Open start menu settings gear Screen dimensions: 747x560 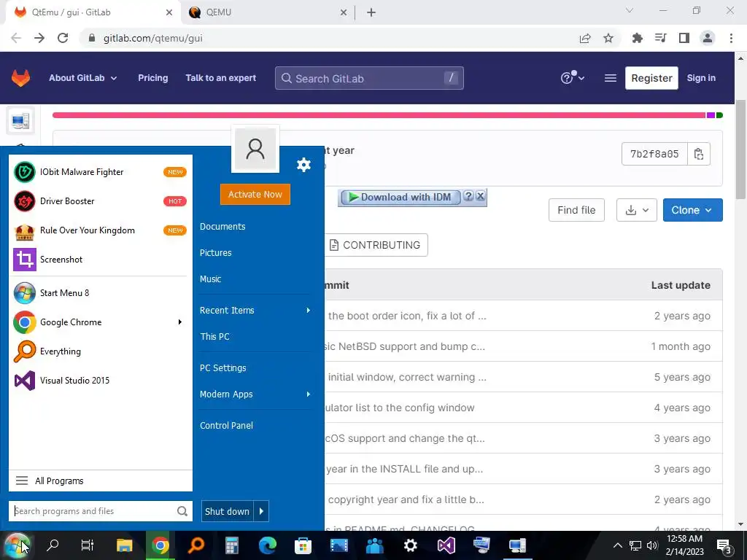(303, 165)
